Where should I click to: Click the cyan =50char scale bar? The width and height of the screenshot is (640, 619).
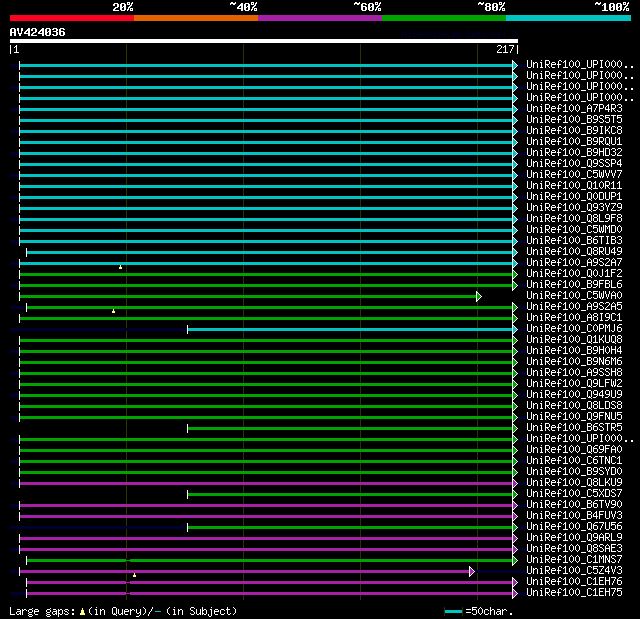point(453,612)
